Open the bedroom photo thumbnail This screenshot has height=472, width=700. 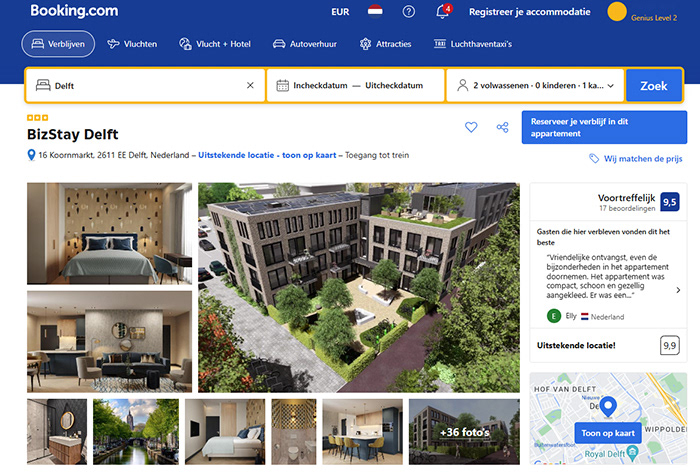click(109, 233)
